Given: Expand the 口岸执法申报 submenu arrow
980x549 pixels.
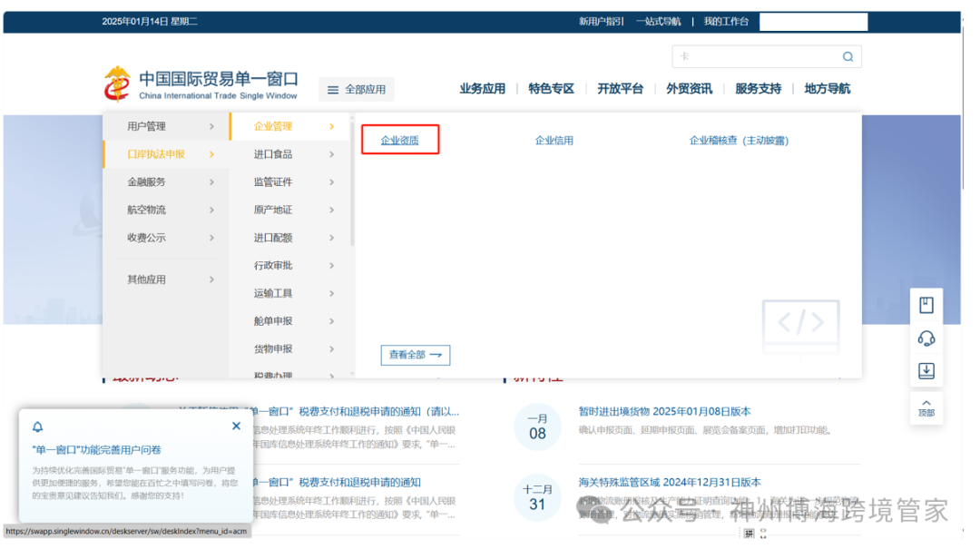Looking at the screenshot, I should pyautogui.click(x=211, y=154).
